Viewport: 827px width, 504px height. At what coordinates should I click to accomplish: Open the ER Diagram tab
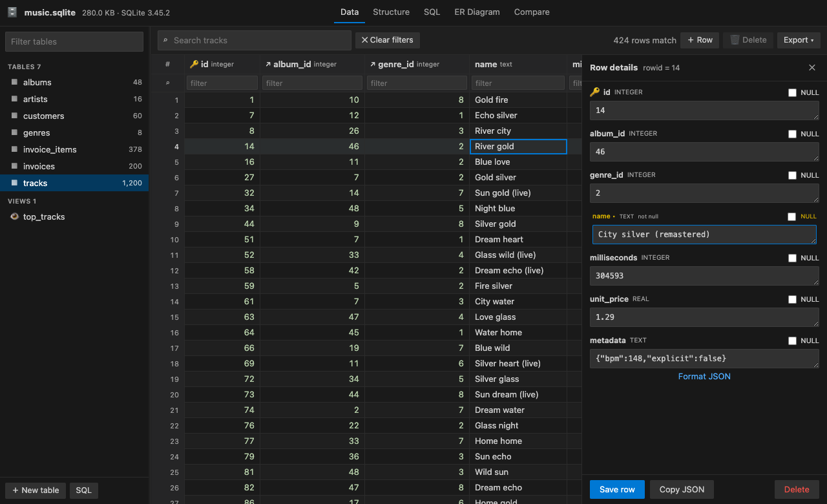point(477,12)
